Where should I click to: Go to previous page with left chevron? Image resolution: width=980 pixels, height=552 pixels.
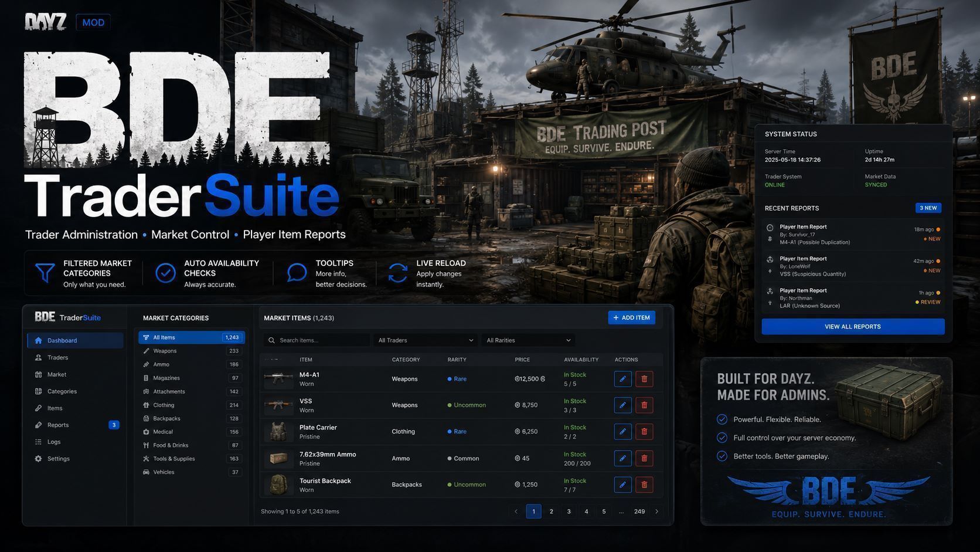point(516,512)
